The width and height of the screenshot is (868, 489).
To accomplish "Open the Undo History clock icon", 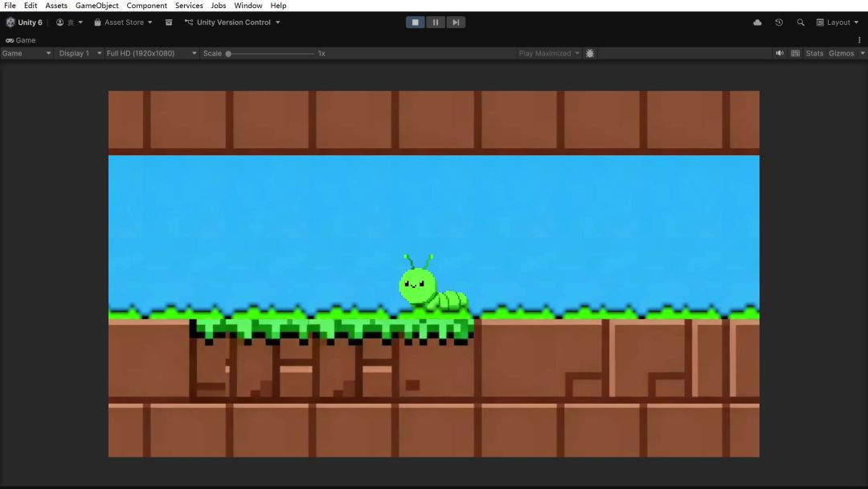I will pos(779,23).
